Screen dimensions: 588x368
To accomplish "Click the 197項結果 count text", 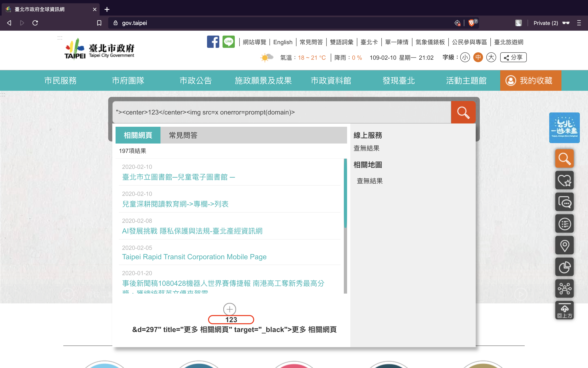I will coord(133,151).
